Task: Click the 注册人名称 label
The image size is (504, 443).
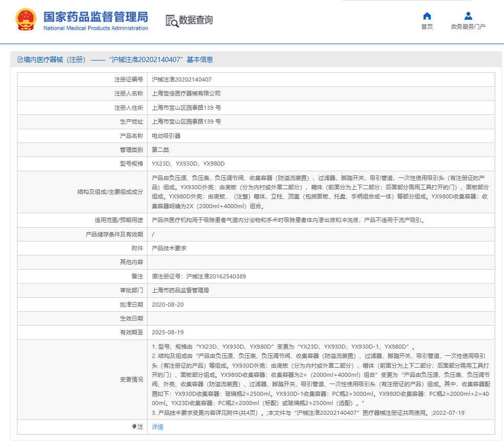Action: pyautogui.click(x=129, y=93)
